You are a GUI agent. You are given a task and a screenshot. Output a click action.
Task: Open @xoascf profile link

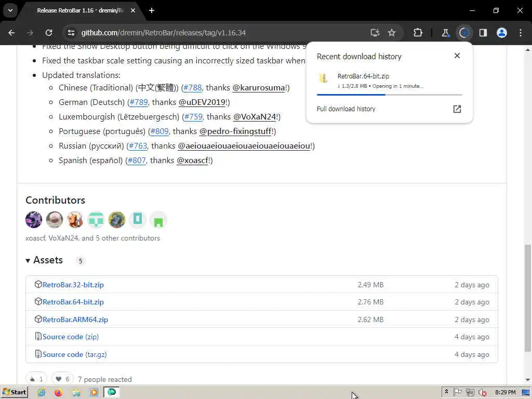coord(192,161)
